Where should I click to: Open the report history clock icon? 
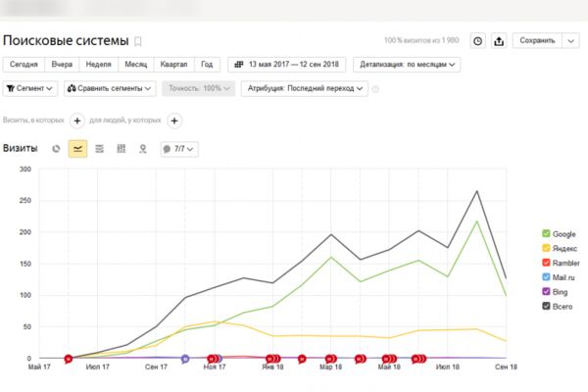pyautogui.click(x=478, y=41)
